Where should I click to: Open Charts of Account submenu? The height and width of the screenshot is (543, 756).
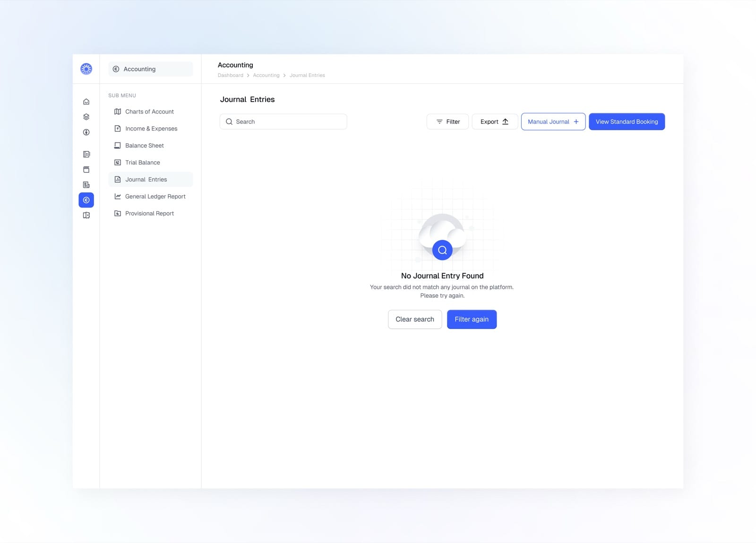tap(150, 112)
